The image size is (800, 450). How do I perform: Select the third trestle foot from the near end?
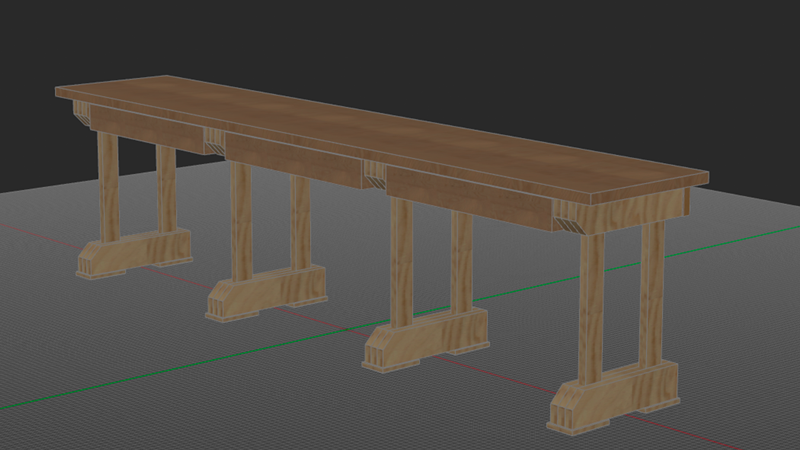266,293
